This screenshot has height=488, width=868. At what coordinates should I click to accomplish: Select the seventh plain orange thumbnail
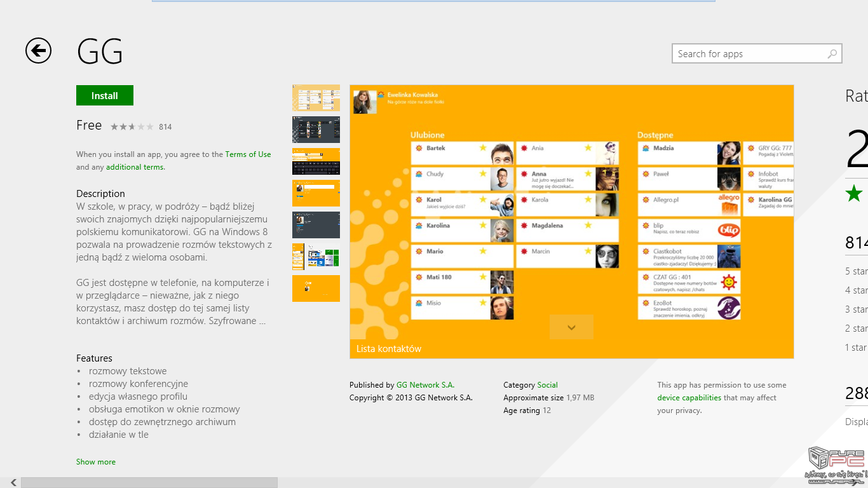point(316,288)
